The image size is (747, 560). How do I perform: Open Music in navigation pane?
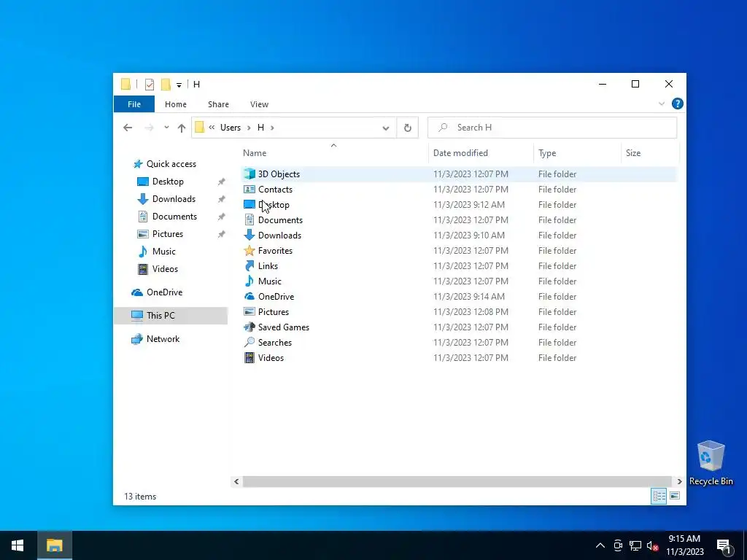[163, 252]
